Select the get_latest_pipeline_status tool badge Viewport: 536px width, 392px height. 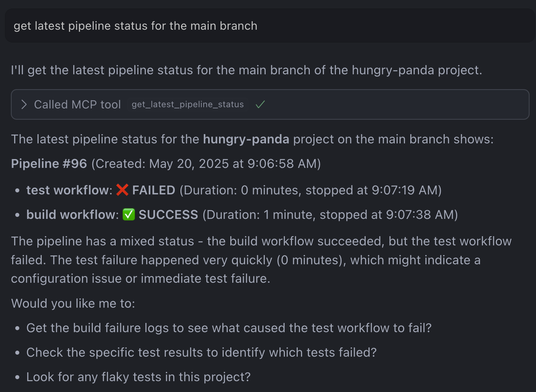187,104
